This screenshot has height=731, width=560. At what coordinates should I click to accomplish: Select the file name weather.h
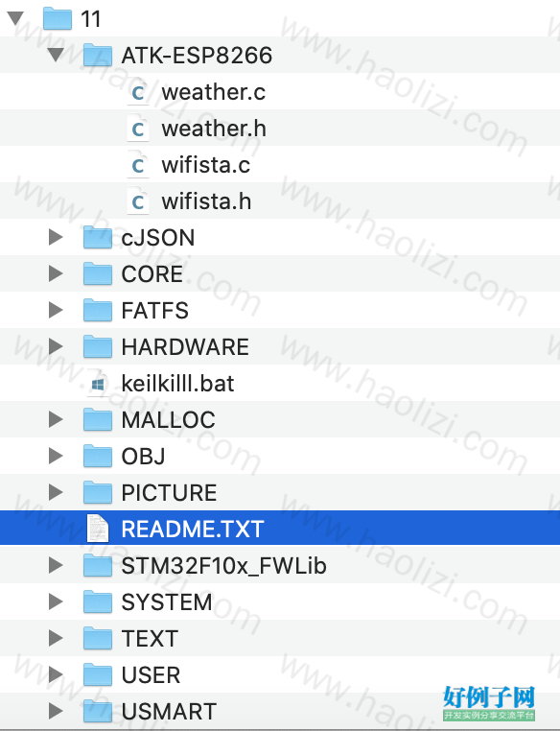click(x=214, y=129)
